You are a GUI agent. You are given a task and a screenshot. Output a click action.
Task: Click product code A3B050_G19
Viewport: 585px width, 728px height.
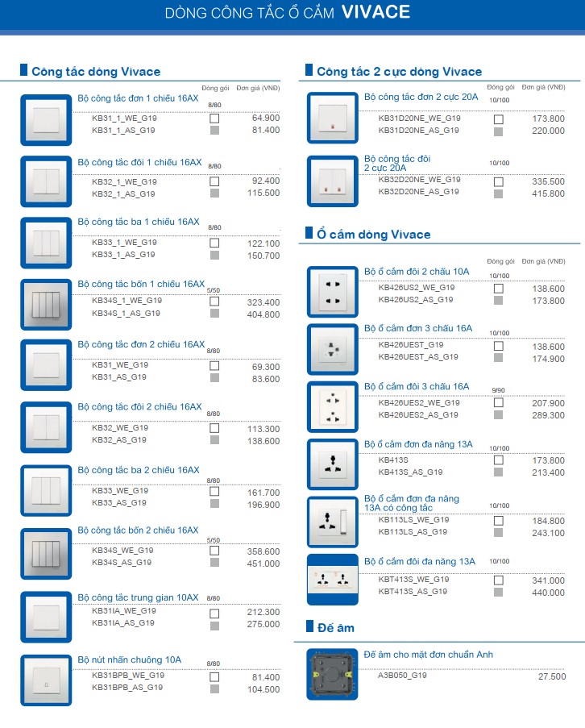[402, 675]
